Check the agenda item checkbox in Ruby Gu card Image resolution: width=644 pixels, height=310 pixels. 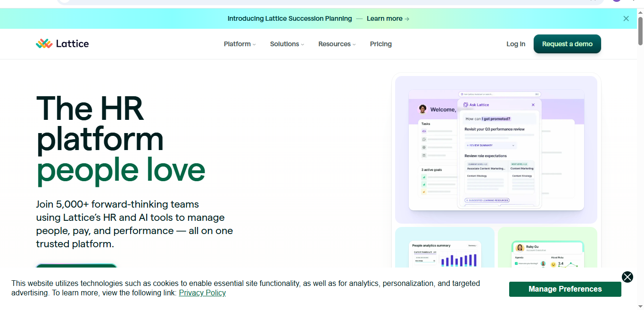pos(517,264)
